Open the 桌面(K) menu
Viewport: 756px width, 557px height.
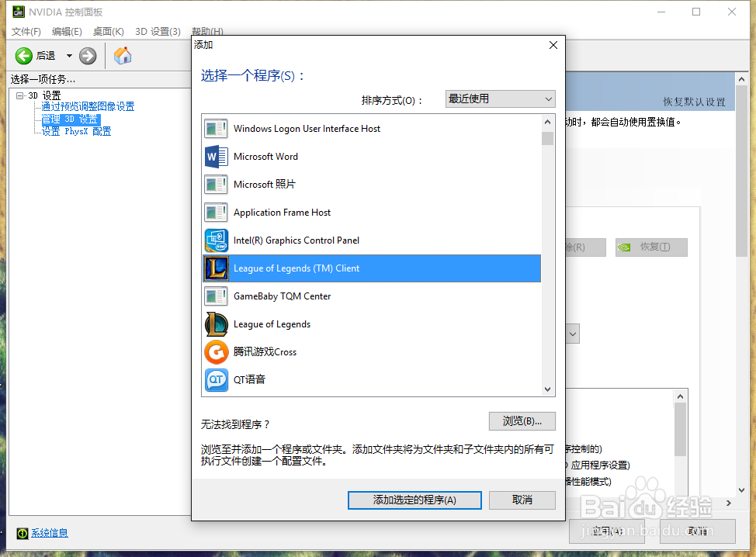tap(109, 31)
